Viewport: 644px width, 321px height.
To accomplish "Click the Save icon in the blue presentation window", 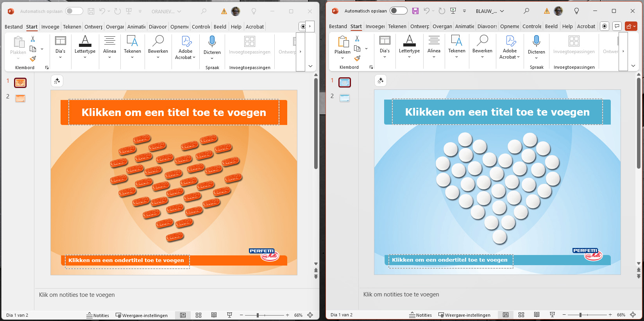I will click(x=415, y=11).
